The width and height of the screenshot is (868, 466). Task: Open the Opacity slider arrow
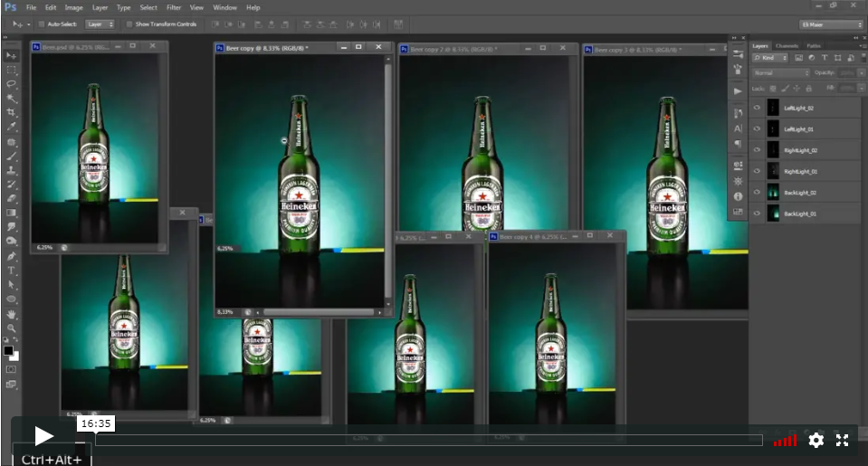tap(861, 73)
